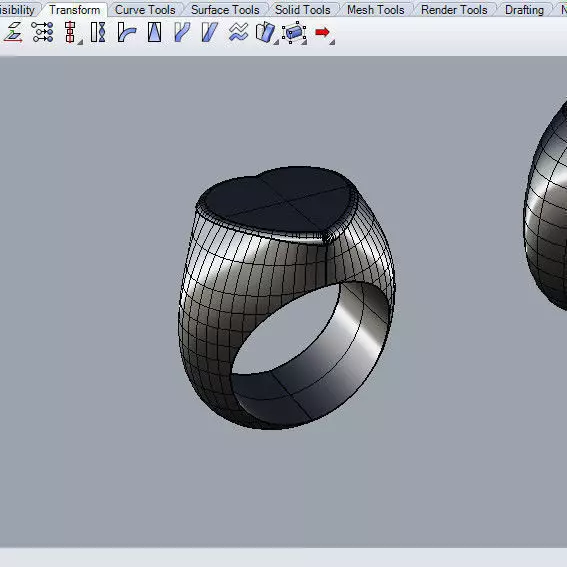Screen dimensions: 567x567
Task: Click the tilted blue box icon
Action: 265,33
